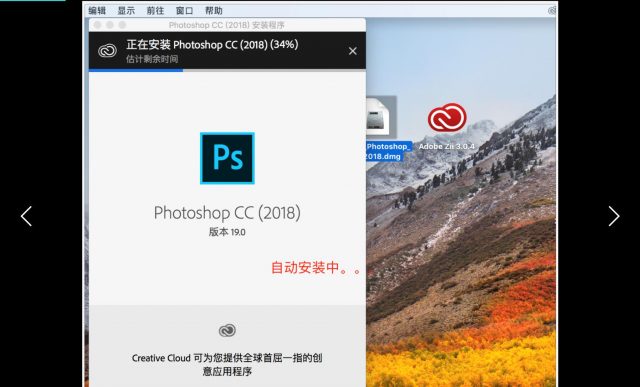Click the small Creative Cloud icon in the grey footer
Screen dimensions: 640x387
(227, 330)
